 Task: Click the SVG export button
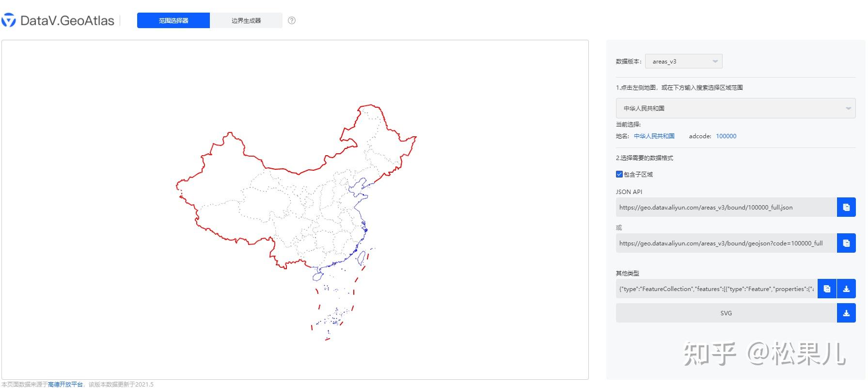[726, 313]
